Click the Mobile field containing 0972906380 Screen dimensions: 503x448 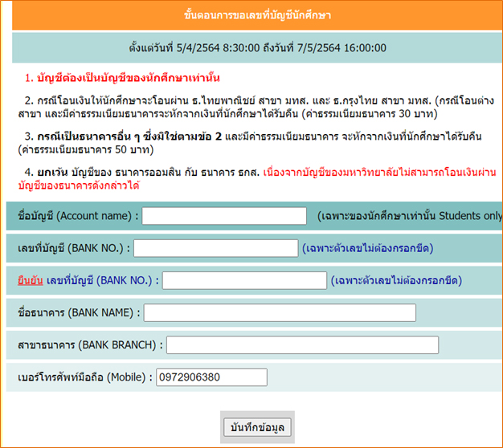click(210, 377)
